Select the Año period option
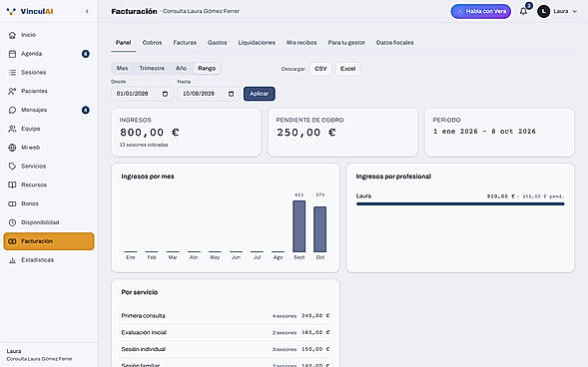 pos(181,68)
